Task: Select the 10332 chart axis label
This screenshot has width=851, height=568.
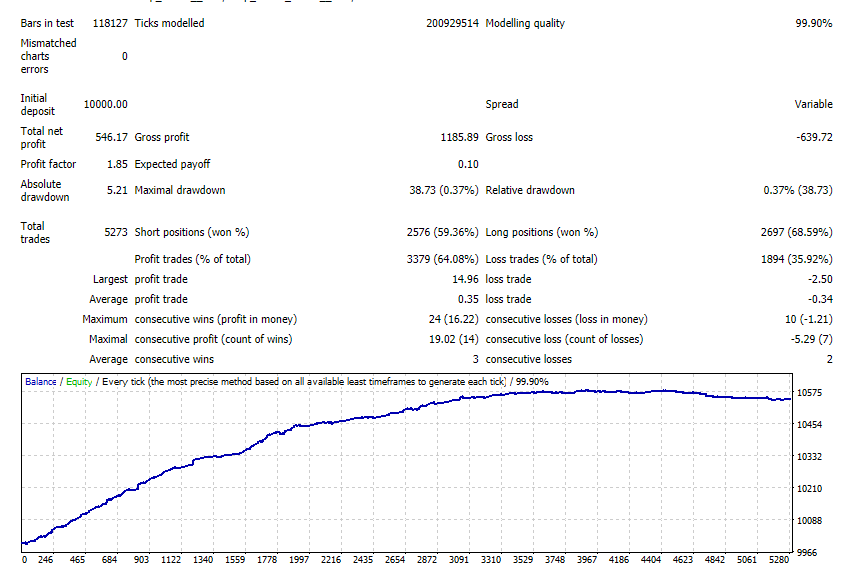Action: click(809, 457)
